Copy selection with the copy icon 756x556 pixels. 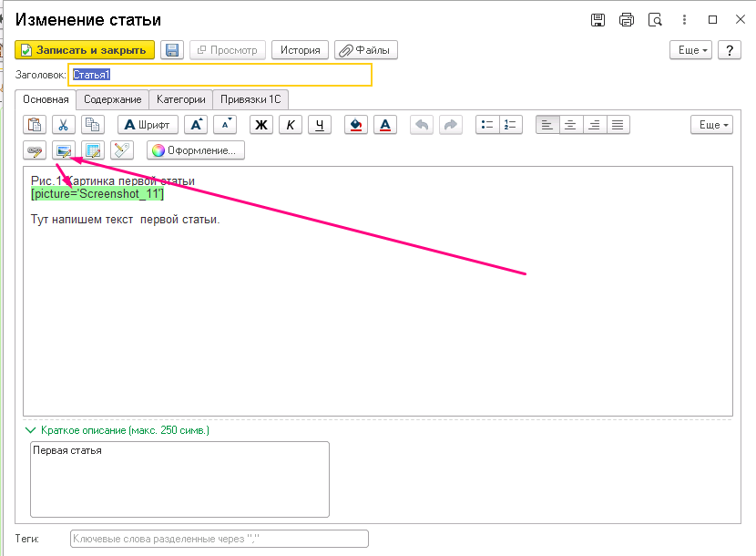coord(93,125)
